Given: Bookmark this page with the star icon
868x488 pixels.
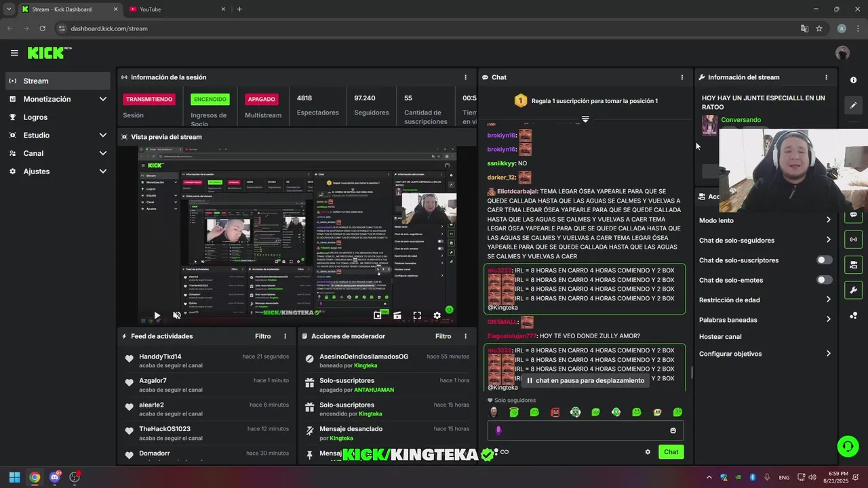Looking at the screenshot, I should (x=819, y=28).
